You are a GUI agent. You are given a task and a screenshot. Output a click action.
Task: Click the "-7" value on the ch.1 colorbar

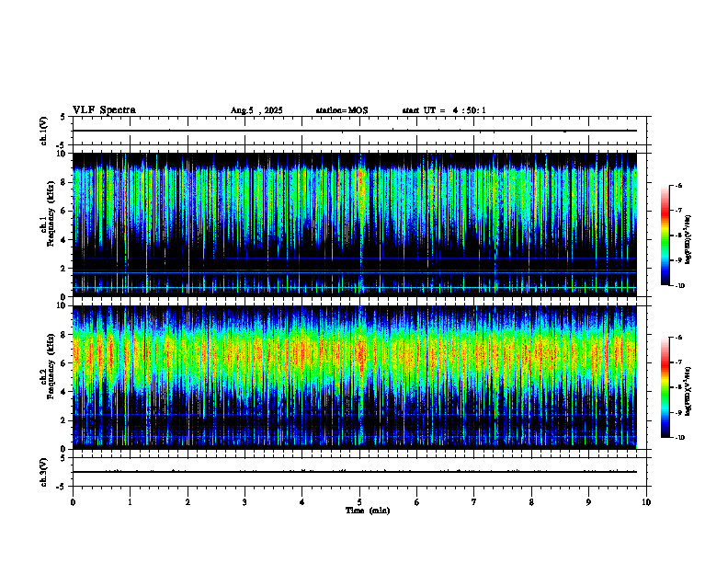[678, 211]
